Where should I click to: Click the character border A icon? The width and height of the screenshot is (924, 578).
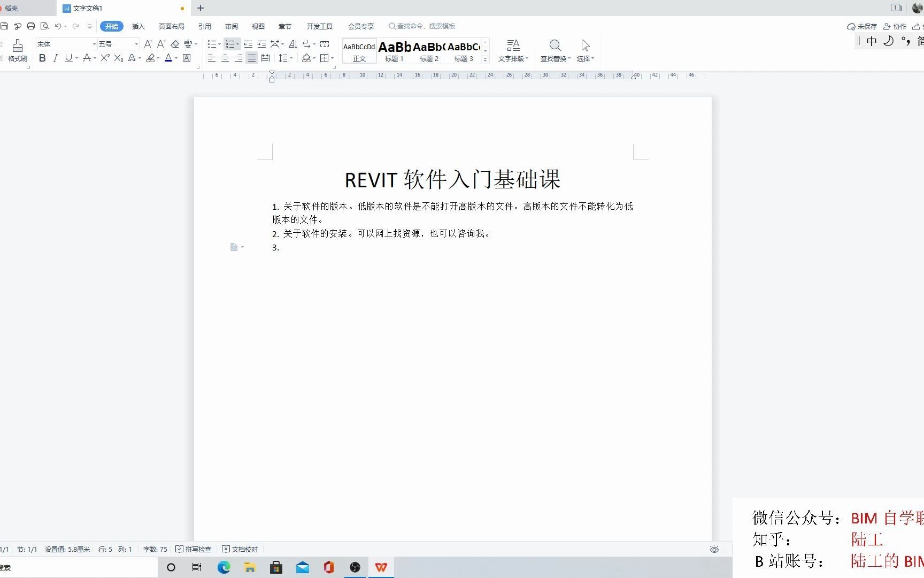[187, 58]
